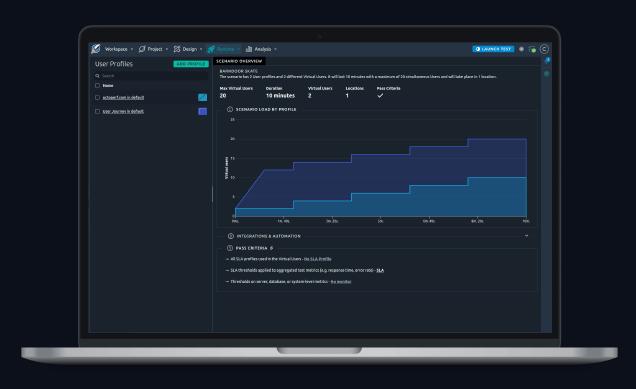Select the Scenario Overview tab
The width and height of the screenshot is (636, 389).
point(239,61)
